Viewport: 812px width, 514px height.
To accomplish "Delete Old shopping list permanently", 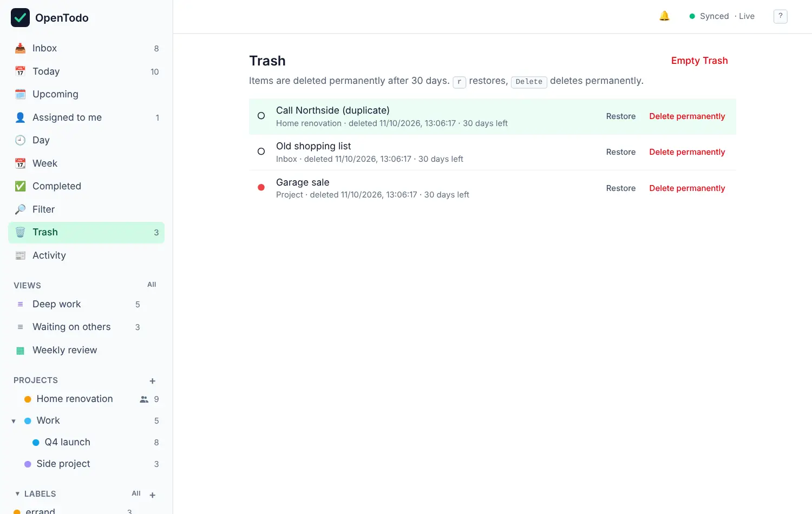I will point(687,152).
